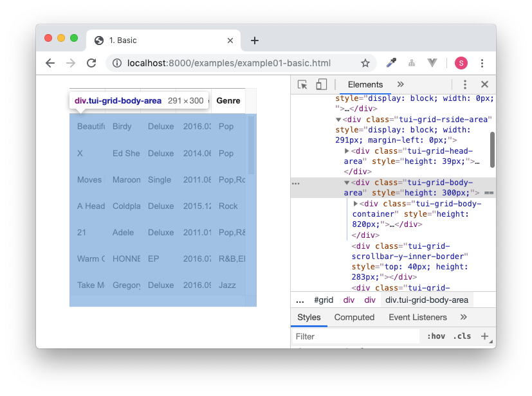
Task: Toggle the device toolbar in DevTools
Action: pos(321,84)
